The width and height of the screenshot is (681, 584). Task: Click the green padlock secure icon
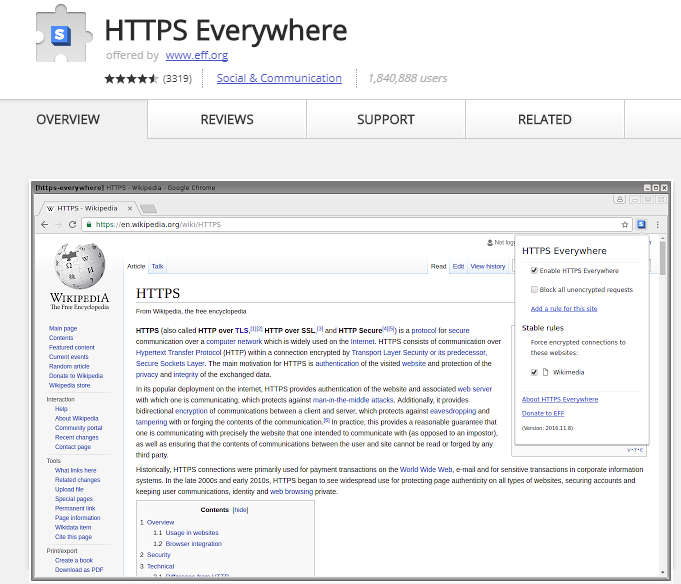click(89, 224)
